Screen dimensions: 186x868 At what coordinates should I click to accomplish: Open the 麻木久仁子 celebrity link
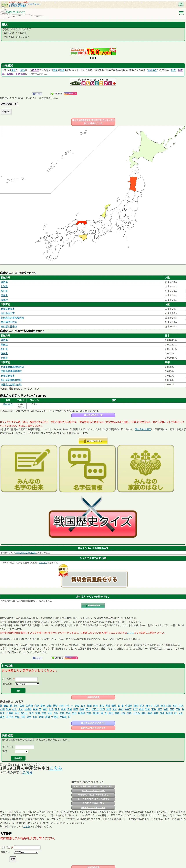[8, 404]
